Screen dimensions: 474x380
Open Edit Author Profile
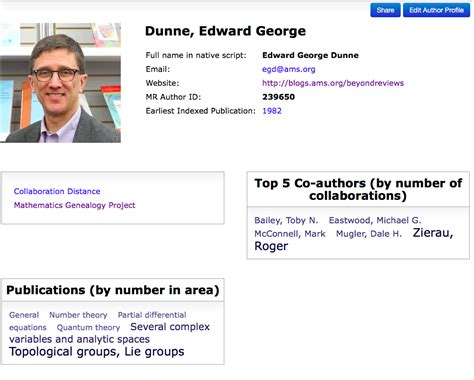[436, 10]
